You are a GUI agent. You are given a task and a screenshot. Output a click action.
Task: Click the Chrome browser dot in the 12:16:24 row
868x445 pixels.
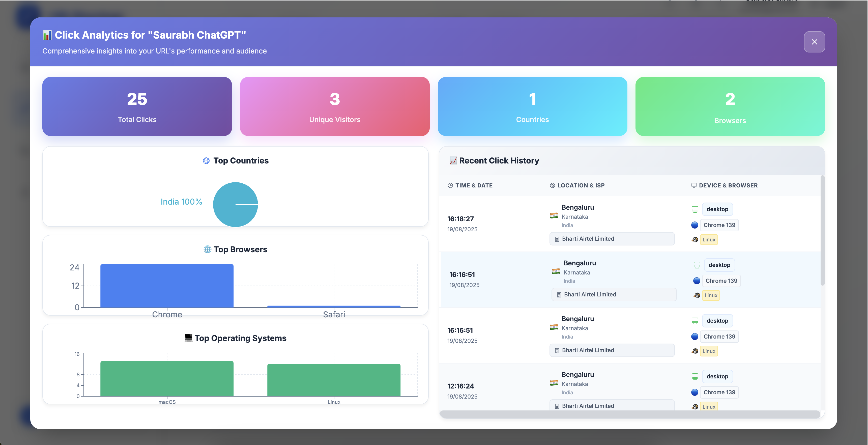[695, 393]
